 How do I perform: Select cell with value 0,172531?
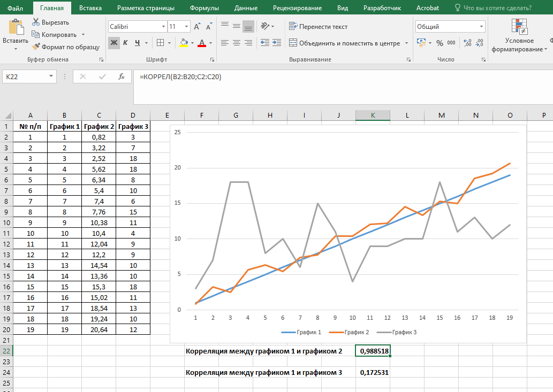click(373, 372)
